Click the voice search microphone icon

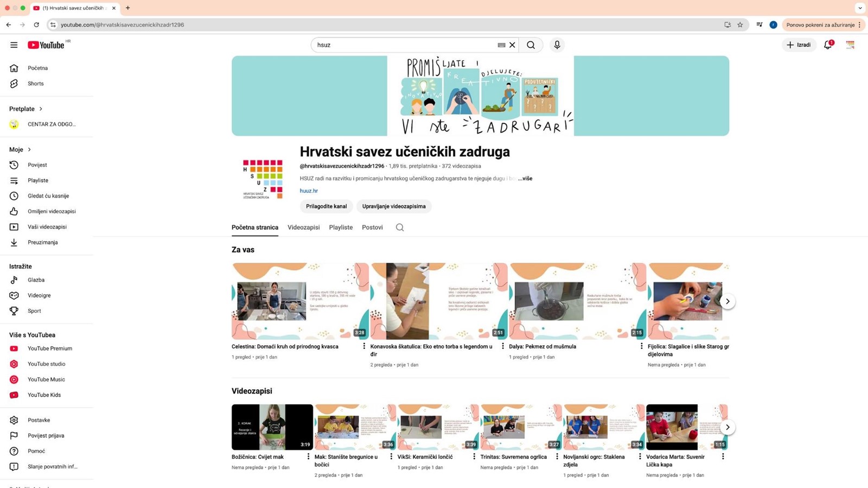[x=557, y=45]
